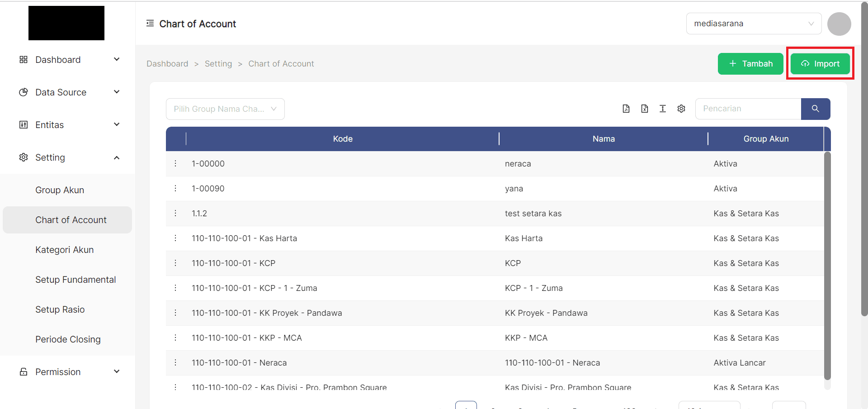Open the mediasarana company selector dropdown
868x409 pixels.
(753, 23)
